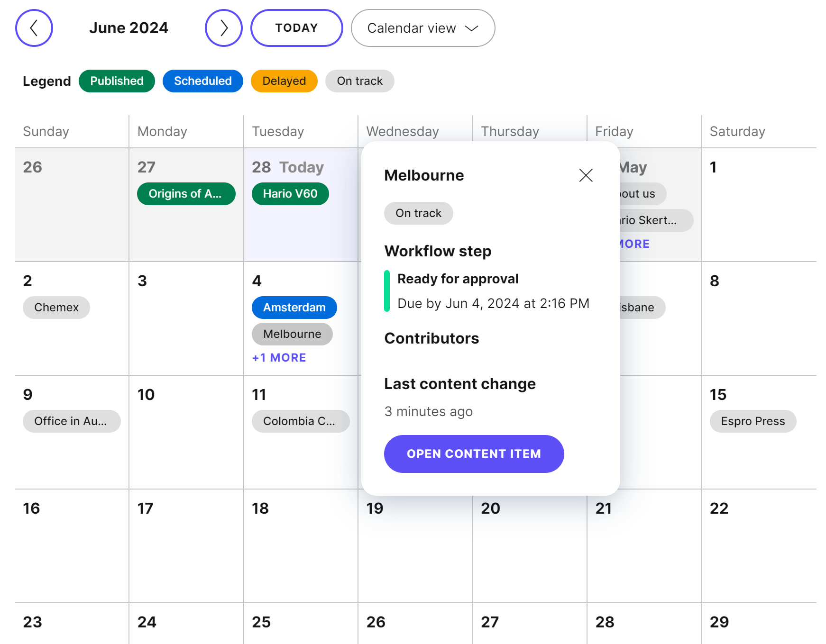826x644 pixels.
Task: Click the Melbourne pill under Amsterdam
Action: [292, 334]
